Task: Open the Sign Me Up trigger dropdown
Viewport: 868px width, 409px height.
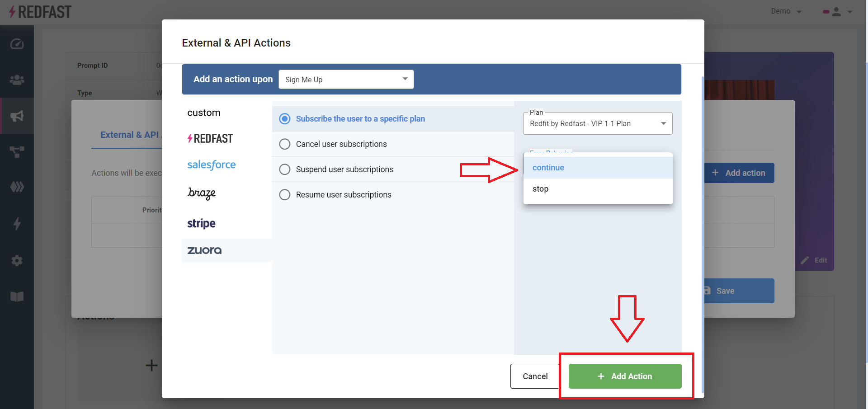Action: 346,80
